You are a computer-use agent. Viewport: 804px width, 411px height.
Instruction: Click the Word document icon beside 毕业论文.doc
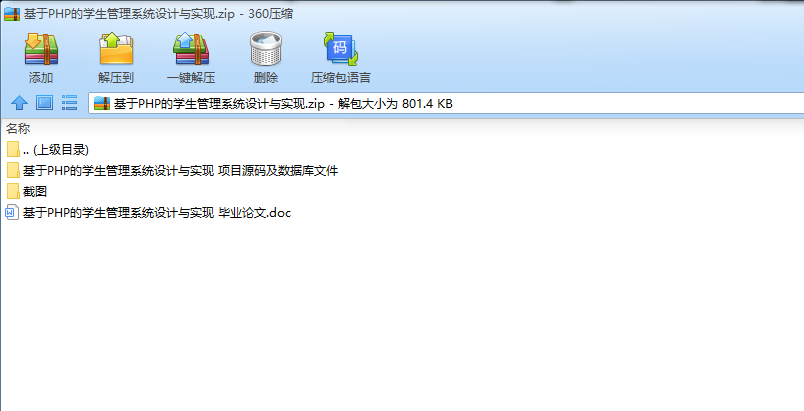[12, 213]
